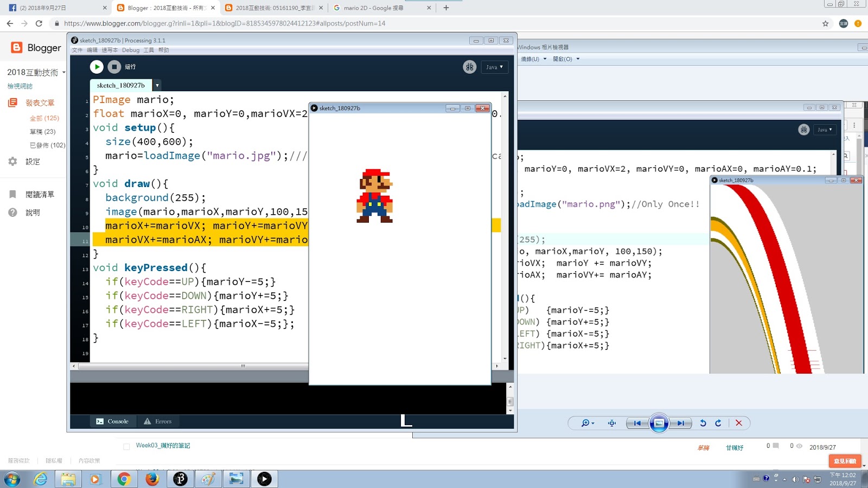Click the 意見回饋 feedback button

[845, 461]
